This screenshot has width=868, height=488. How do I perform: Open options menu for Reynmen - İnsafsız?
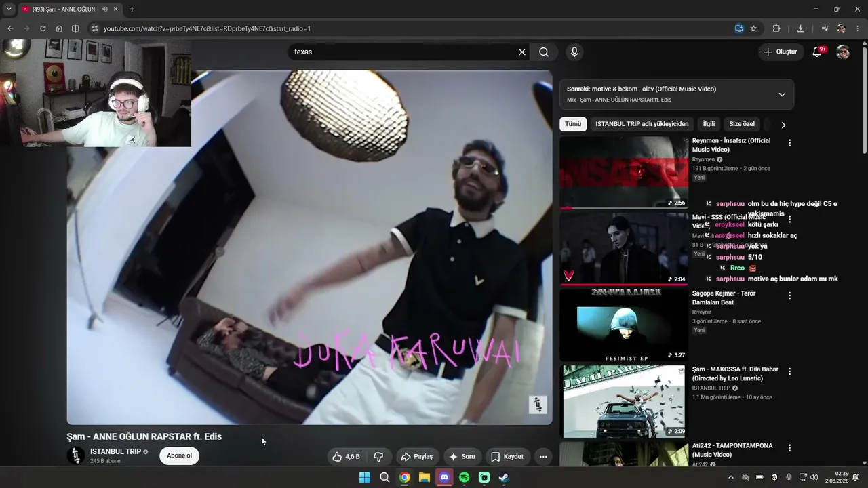pos(789,143)
